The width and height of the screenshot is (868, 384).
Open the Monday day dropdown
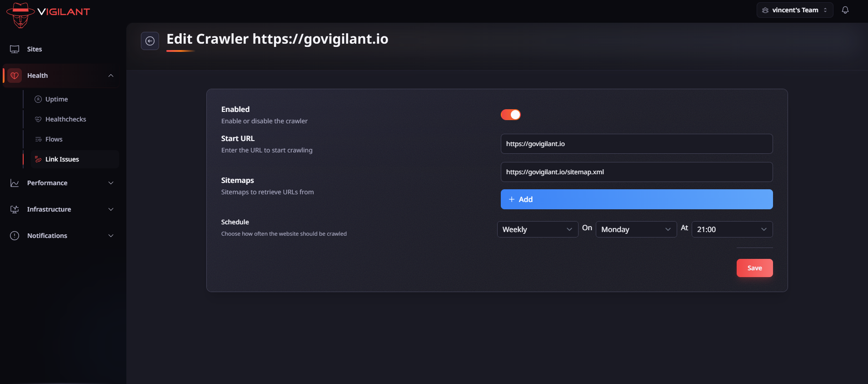[x=636, y=229]
